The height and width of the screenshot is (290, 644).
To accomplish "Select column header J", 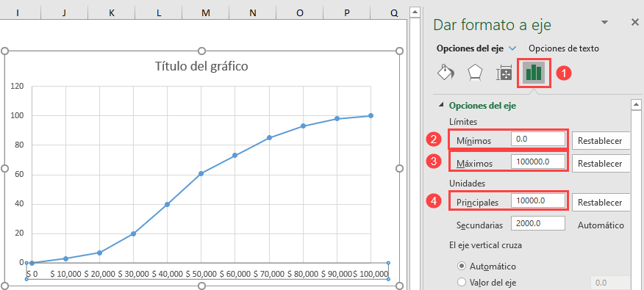I will click(x=64, y=13).
